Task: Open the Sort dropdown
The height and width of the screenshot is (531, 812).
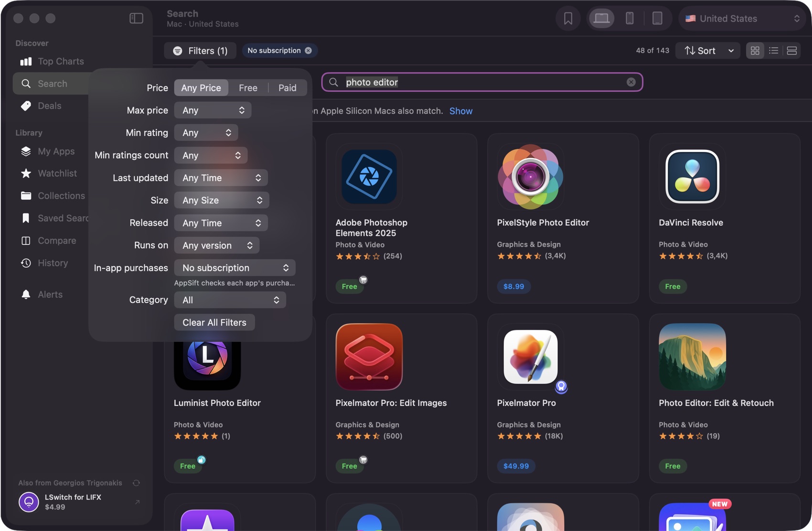Action: click(708, 51)
